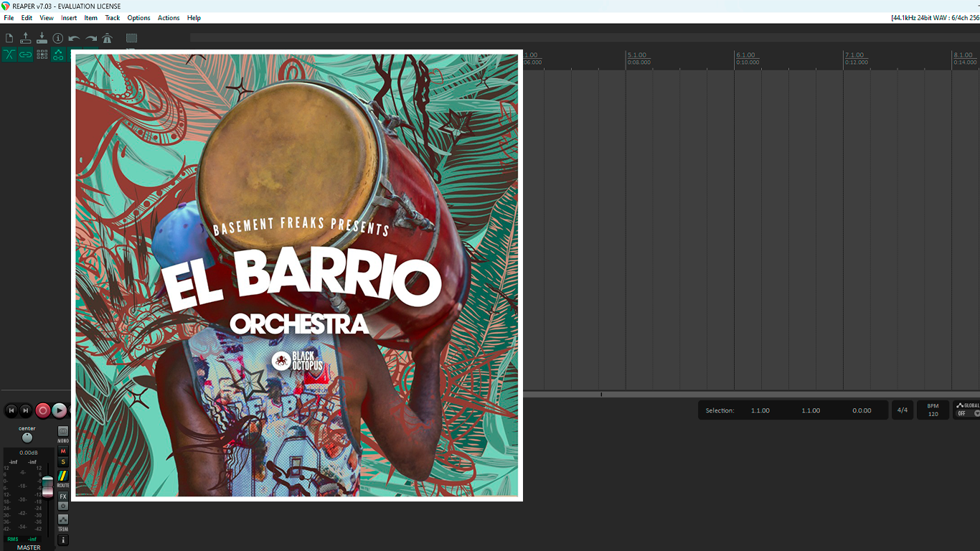The image size is (980, 551).
Task: Click timeline ruler marker 6.1.00
Action: click(x=745, y=55)
